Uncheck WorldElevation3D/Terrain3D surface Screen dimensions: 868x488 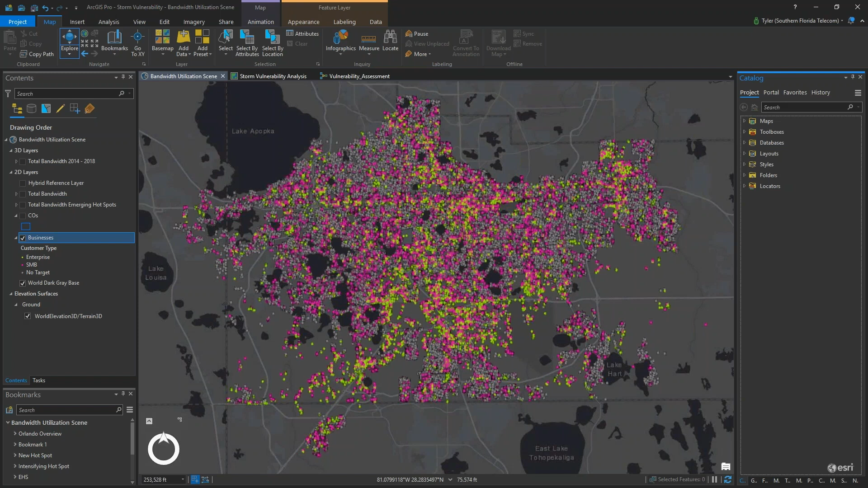pyautogui.click(x=28, y=316)
